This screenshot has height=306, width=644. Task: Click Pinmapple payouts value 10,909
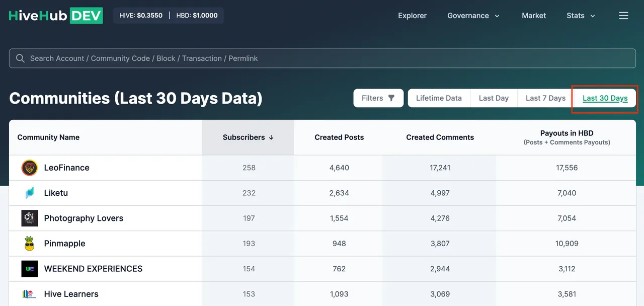pyautogui.click(x=567, y=243)
